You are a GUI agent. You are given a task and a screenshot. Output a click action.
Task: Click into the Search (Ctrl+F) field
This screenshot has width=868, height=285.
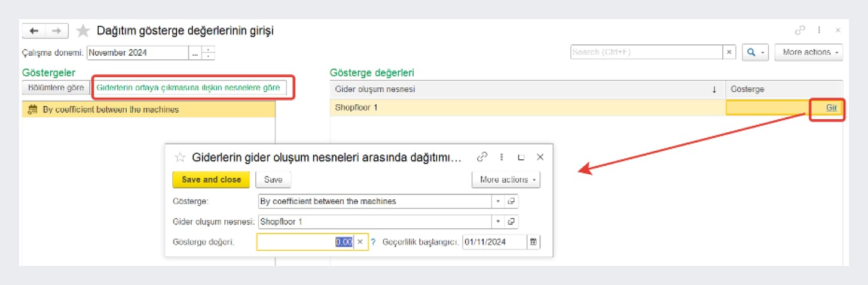point(646,52)
